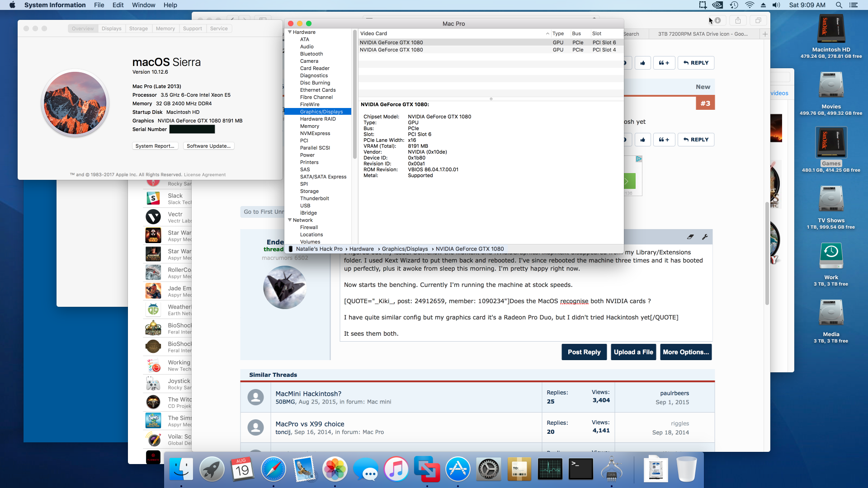Click Time Machine icon in menu bar
This screenshot has height=488, width=868.
click(734, 5)
